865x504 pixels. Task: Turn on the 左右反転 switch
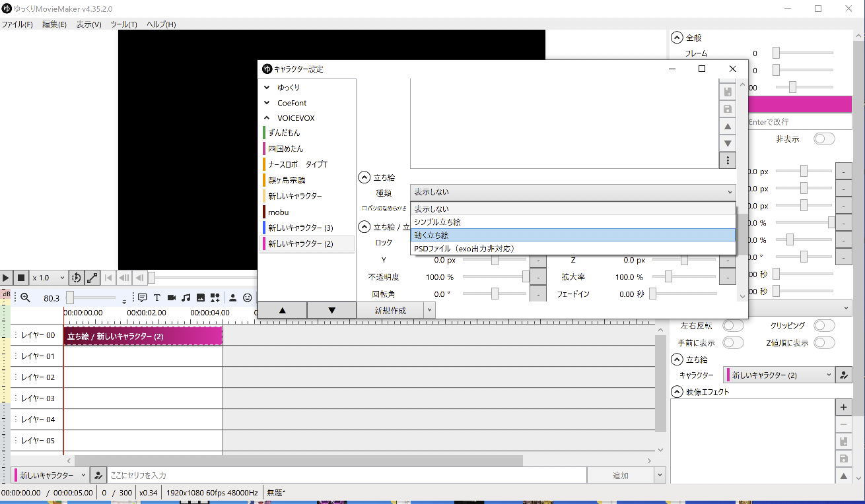pyautogui.click(x=733, y=325)
